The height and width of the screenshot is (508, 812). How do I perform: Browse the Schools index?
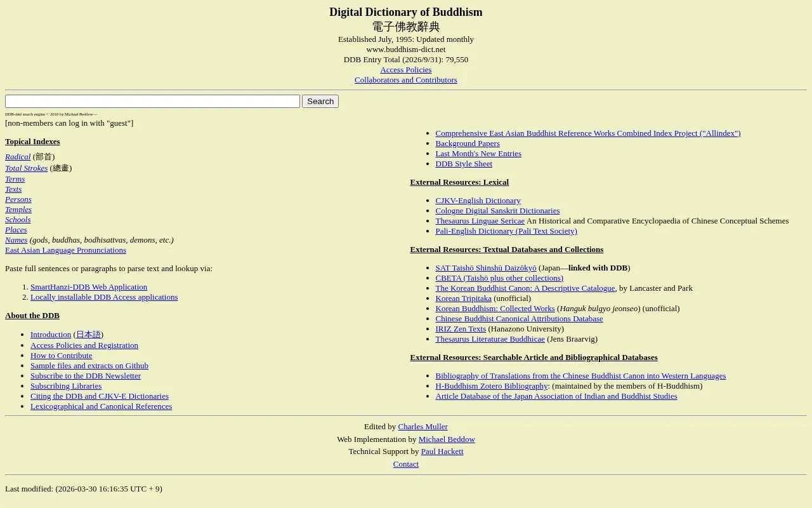coord(18,220)
